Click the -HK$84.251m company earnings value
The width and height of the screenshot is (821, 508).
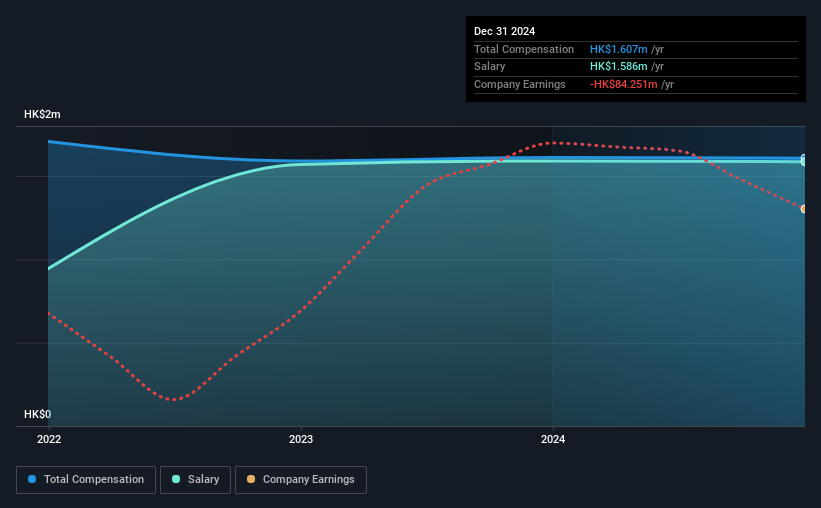(623, 84)
